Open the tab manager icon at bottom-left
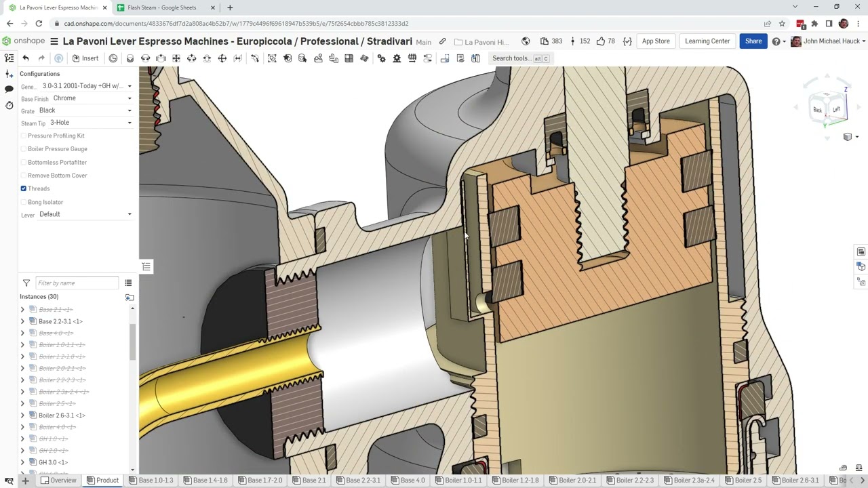Image resolution: width=868 pixels, height=488 pixels. 9,481
